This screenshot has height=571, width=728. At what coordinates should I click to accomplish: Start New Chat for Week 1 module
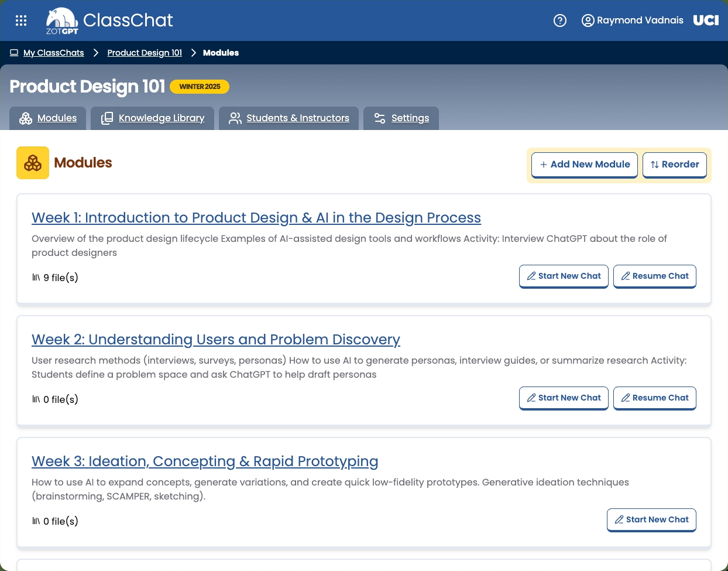click(x=564, y=276)
